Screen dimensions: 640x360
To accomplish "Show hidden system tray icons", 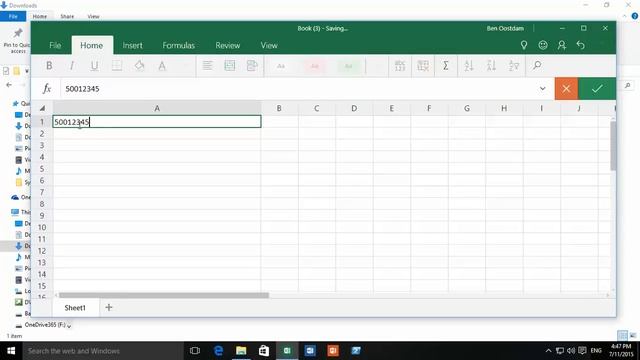I will pos(548,351).
